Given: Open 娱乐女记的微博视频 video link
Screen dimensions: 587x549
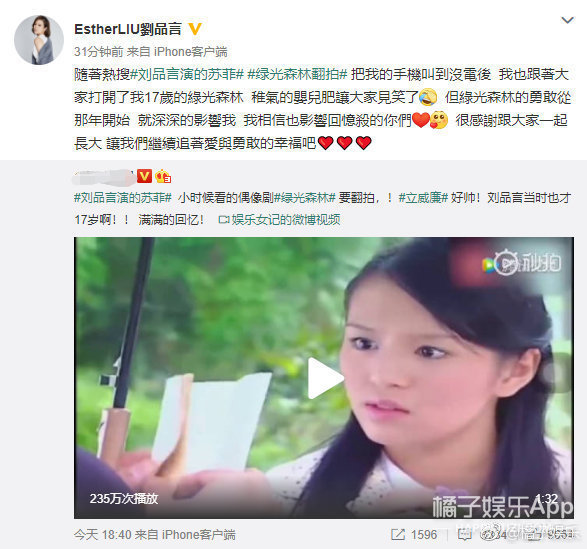Looking at the screenshot, I should point(279,220).
